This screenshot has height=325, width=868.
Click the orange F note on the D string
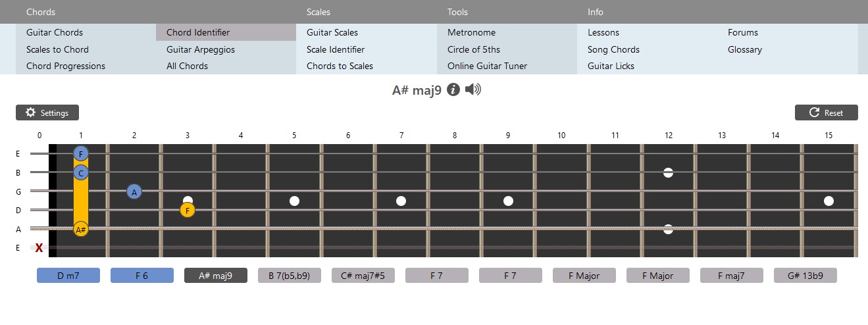pos(188,211)
